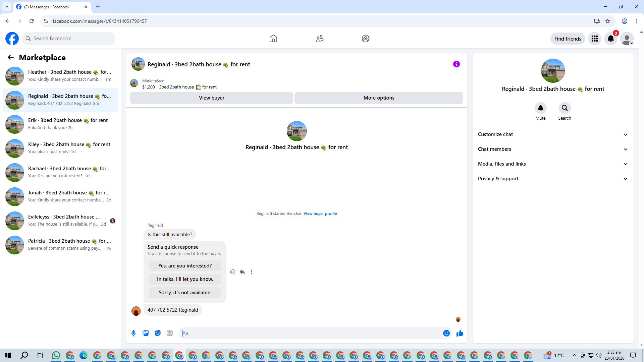Open WhatsApp from the taskbar
The height and width of the screenshot is (362, 644).
point(56,355)
